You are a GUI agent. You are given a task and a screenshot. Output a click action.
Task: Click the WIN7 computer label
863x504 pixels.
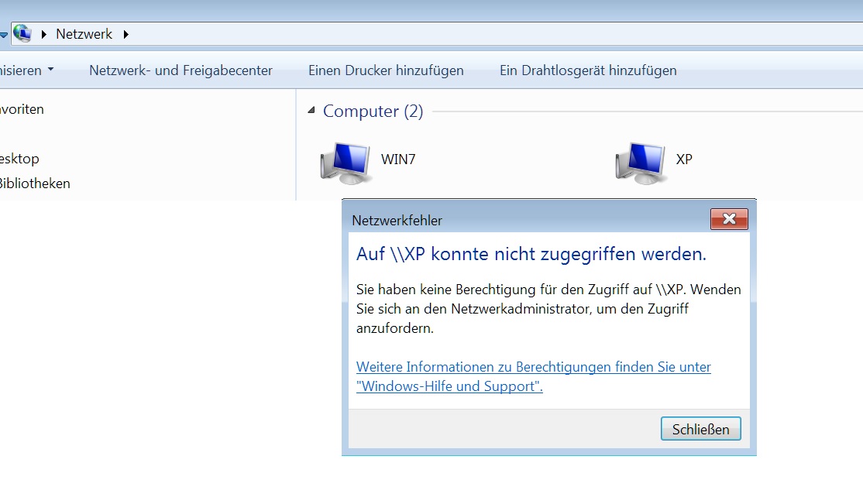point(398,159)
